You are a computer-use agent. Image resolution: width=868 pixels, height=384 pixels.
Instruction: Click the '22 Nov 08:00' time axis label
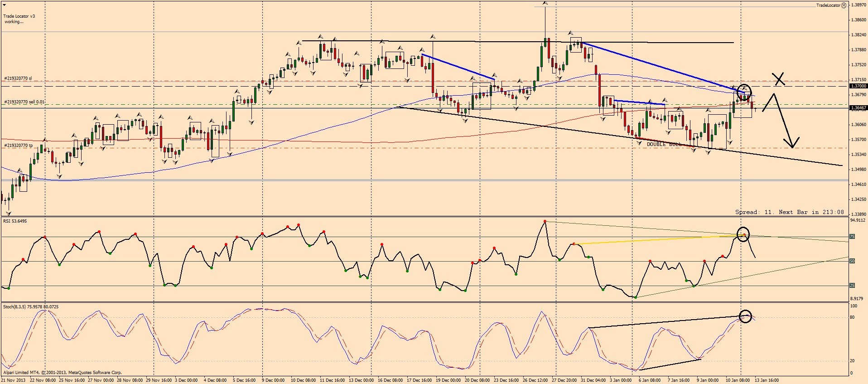click(43, 380)
